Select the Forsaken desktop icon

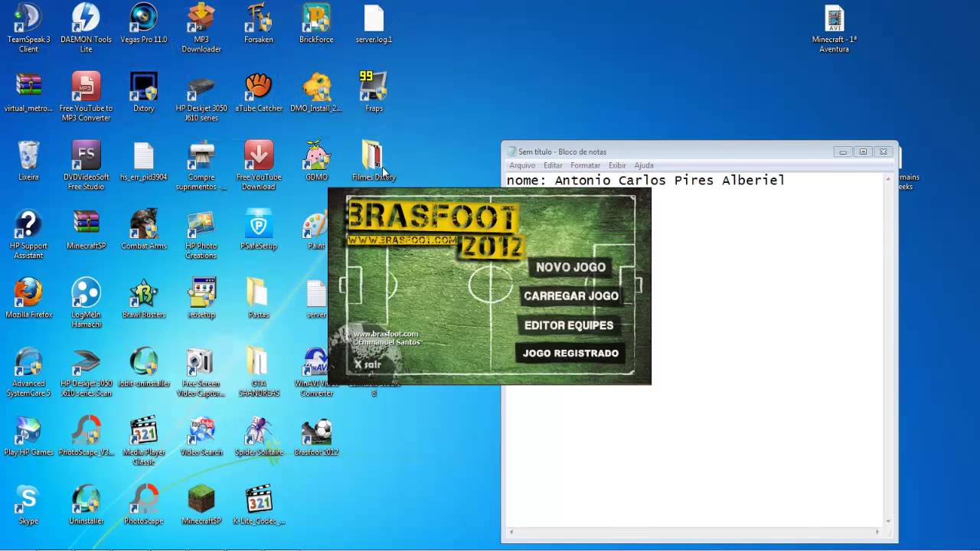(x=259, y=24)
